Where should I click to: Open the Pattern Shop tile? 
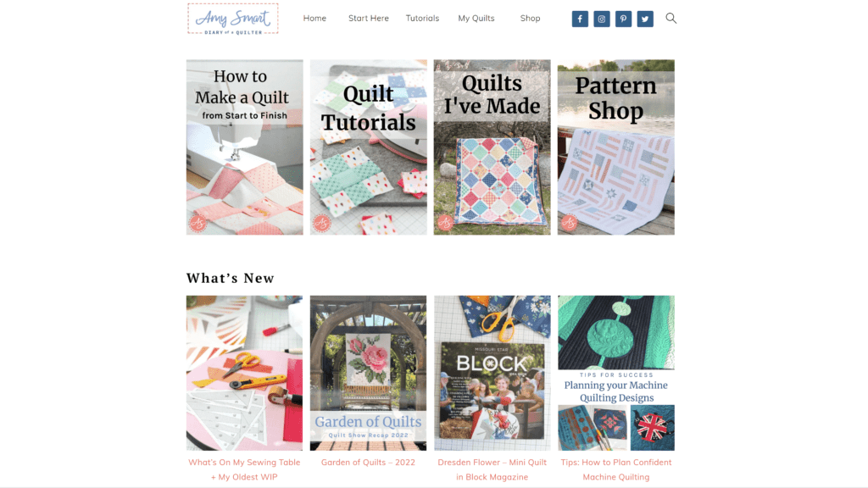(x=615, y=147)
